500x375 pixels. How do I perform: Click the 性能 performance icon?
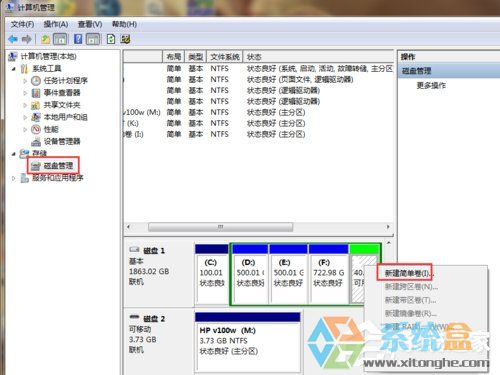(x=36, y=129)
